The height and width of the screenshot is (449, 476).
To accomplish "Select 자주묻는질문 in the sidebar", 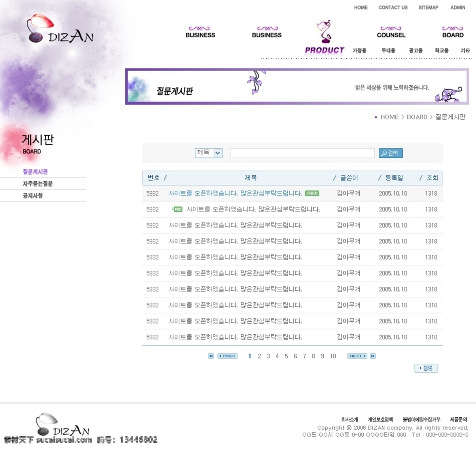I will 38,184.
